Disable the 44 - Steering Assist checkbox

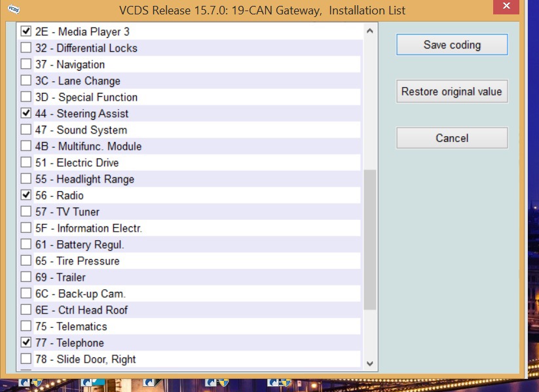click(x=26, y=113)
